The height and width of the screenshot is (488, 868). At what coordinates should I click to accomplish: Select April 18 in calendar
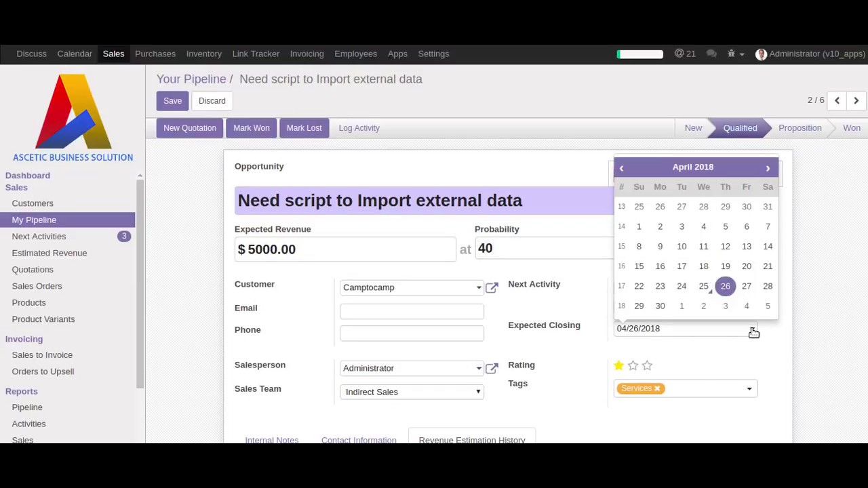click(x=703, y=266)
